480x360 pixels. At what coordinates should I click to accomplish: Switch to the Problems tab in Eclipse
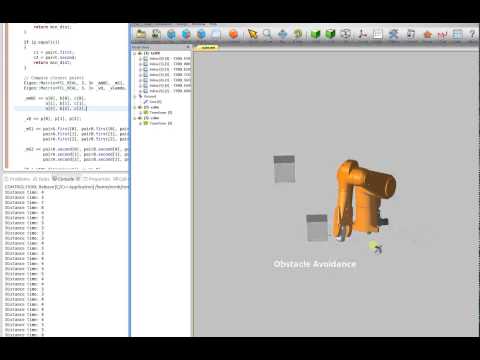pos(18,179)
